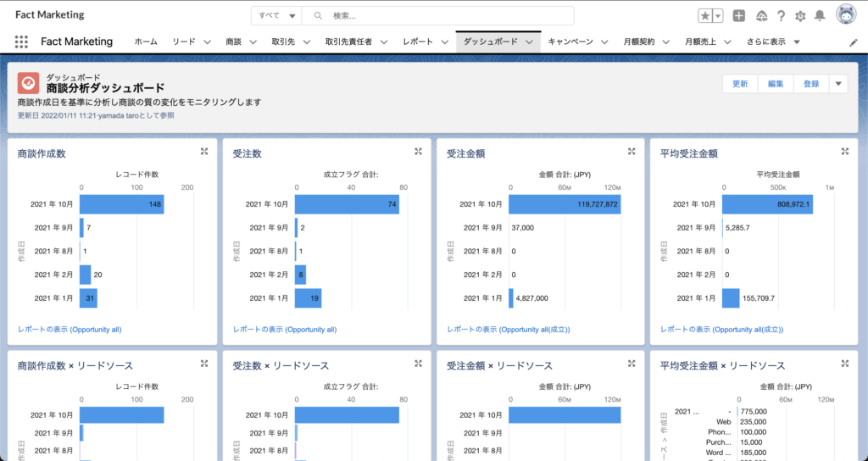The width and height of the screenshot is (868, 461).
Task: Switch to the 取引先 tab
Action: pyautogui.click(x=283, y=42)
